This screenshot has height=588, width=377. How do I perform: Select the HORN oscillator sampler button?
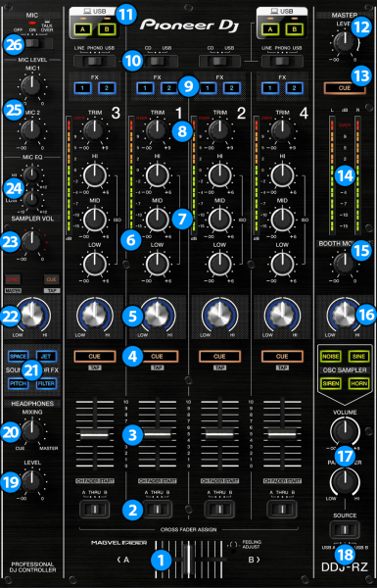pos(358,383)
